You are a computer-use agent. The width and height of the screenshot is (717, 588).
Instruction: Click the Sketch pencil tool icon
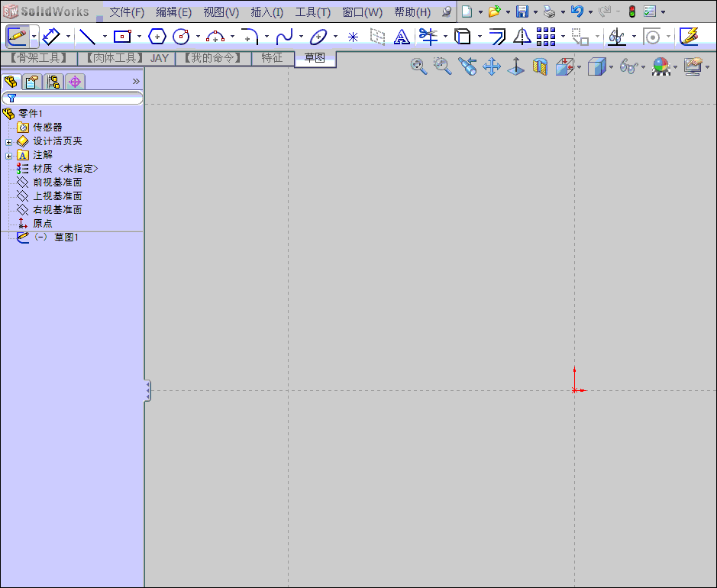coord(18,36)
